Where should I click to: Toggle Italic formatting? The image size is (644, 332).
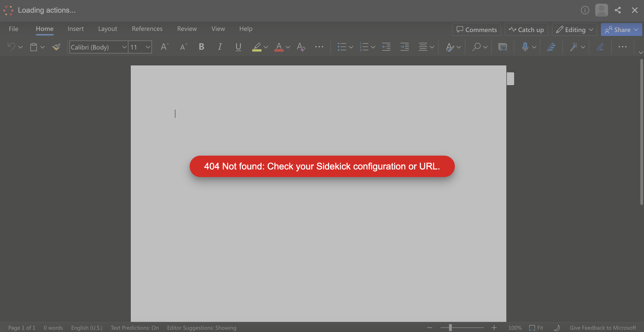(220, 47)
